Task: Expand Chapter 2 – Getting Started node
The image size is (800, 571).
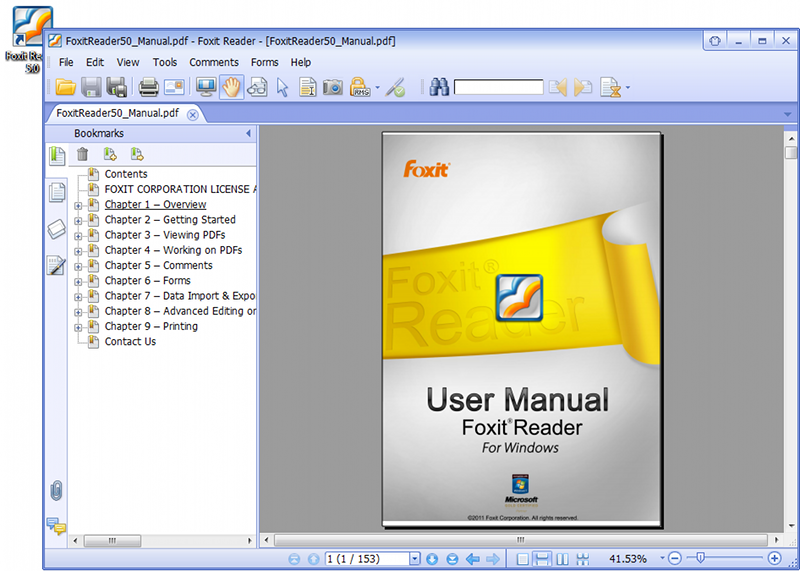Action: click(x=78, y=221)
